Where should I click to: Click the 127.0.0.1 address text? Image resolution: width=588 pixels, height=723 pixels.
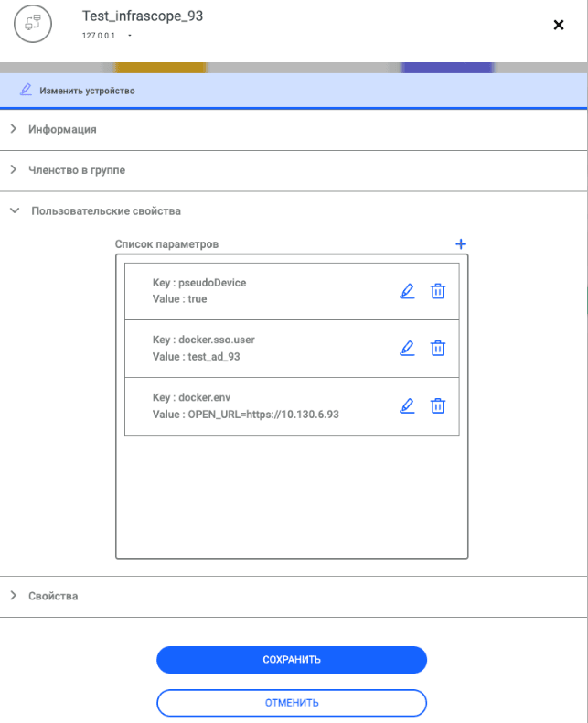point(98,36)
